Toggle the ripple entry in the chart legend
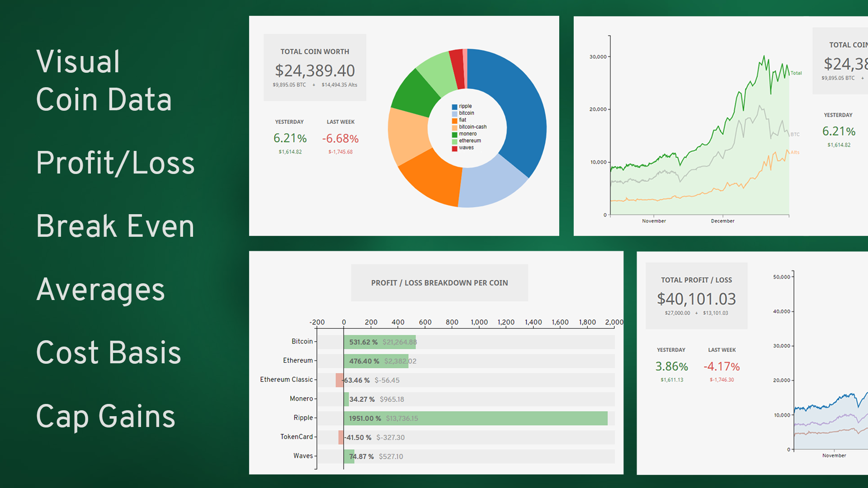Screen dimensions: 868x488 (464, 106)
